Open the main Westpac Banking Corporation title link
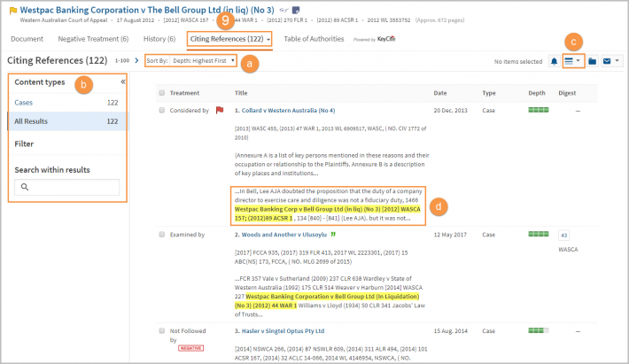This screenshot has height=364, width=629. [x=147, y=10]
